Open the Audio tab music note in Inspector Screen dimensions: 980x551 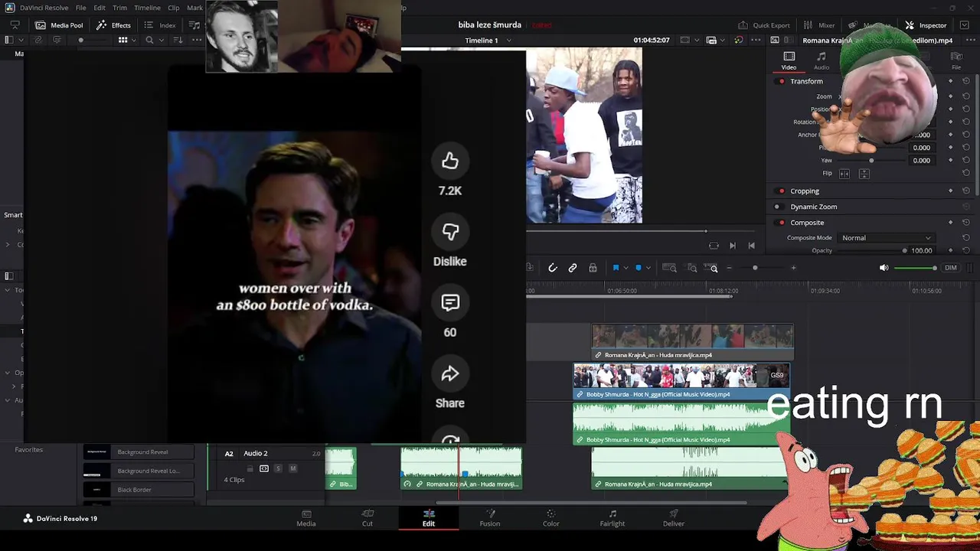pos(822,57)
